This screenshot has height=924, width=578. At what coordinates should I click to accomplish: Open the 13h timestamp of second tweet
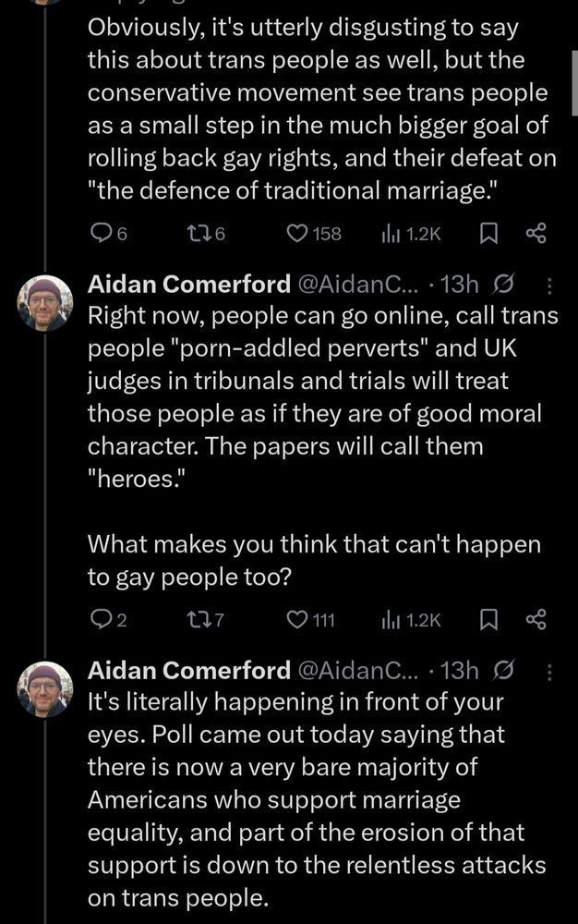pyautogui.click(x=460, y=284)
